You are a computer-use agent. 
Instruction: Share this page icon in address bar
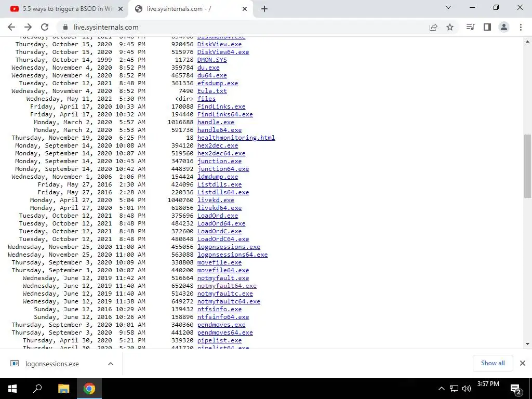pos(433,27)
